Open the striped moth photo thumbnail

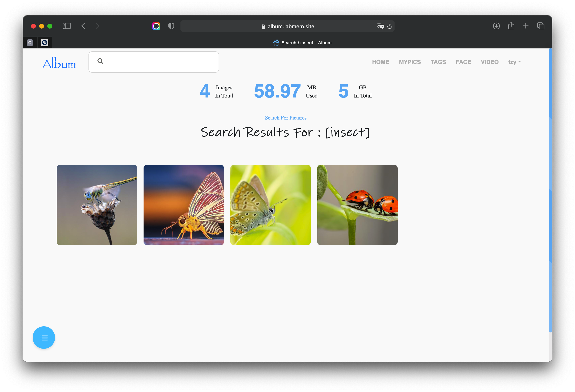coord(184,205)
